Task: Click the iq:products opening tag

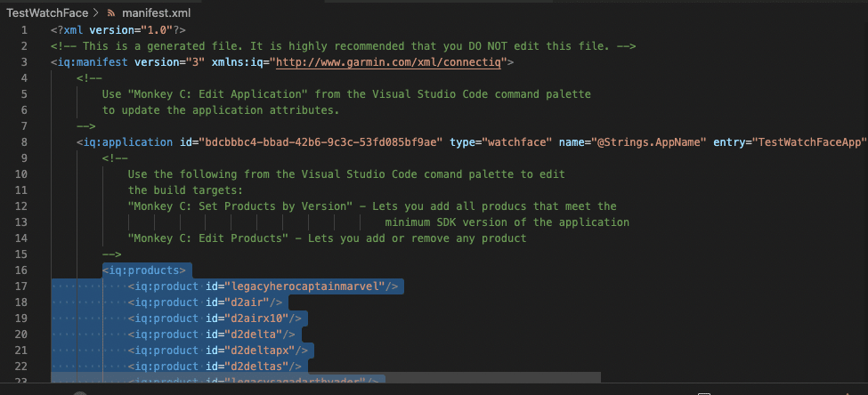Action: coord(144,270)
